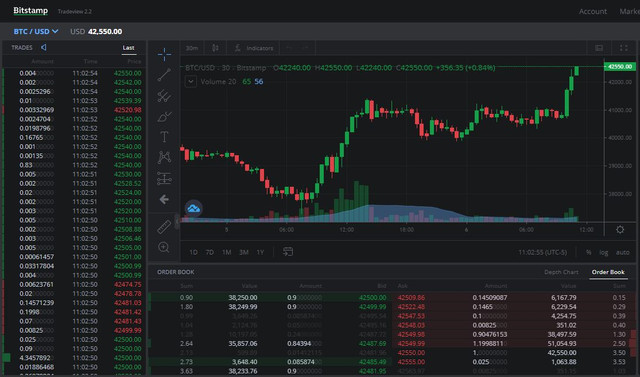This screenshot has width=640, height=377.
Task: Switch to the Depth Chart tab
Action: (x=561, y=272)
